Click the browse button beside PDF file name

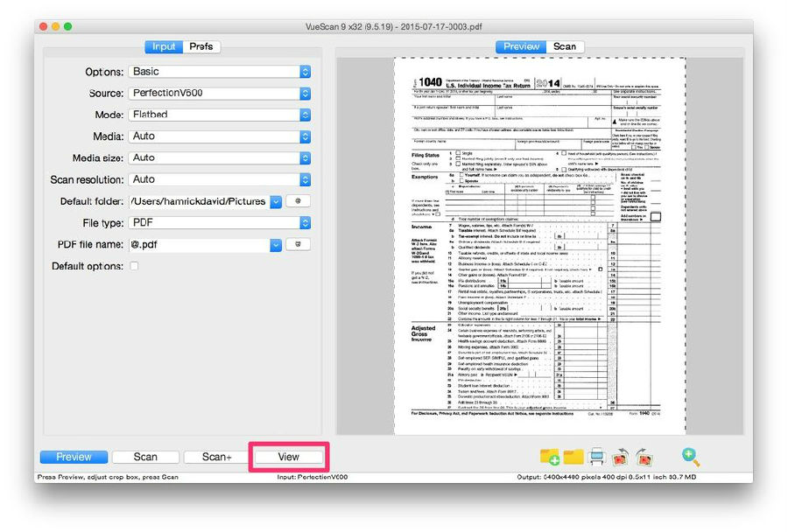point(299,245)
